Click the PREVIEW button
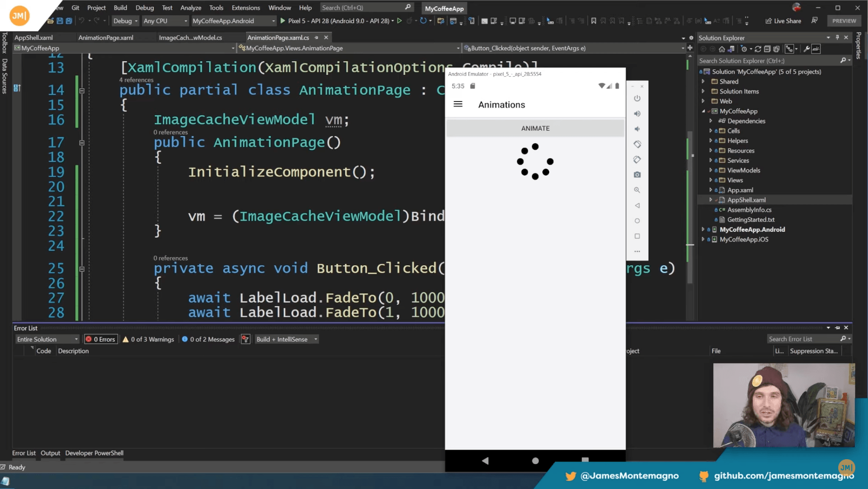Viewport: 868px width, 489px height. pos(844,21)
